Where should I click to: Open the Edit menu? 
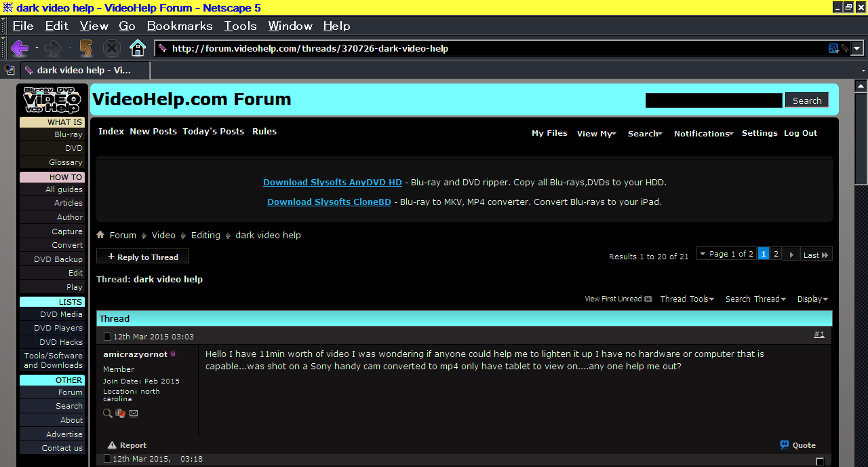(x=57, y=26)
